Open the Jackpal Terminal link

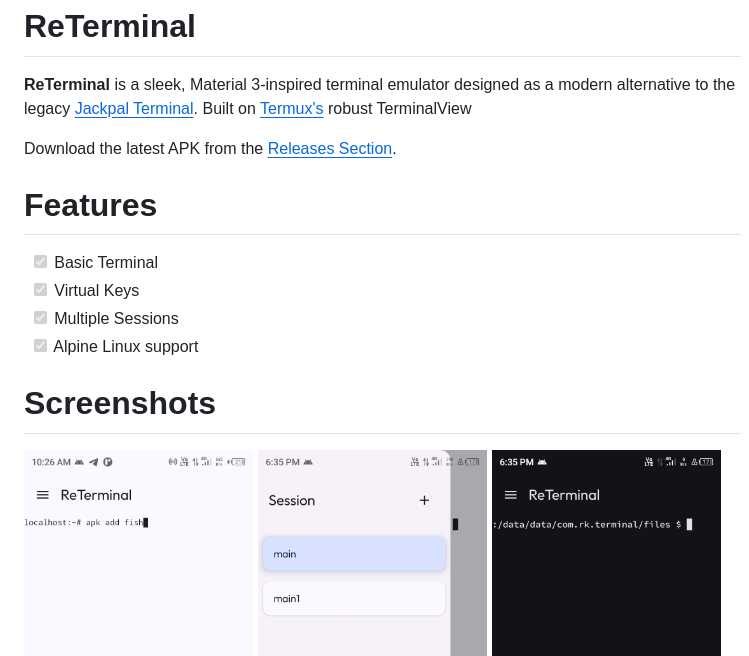(x=134, y=109)
